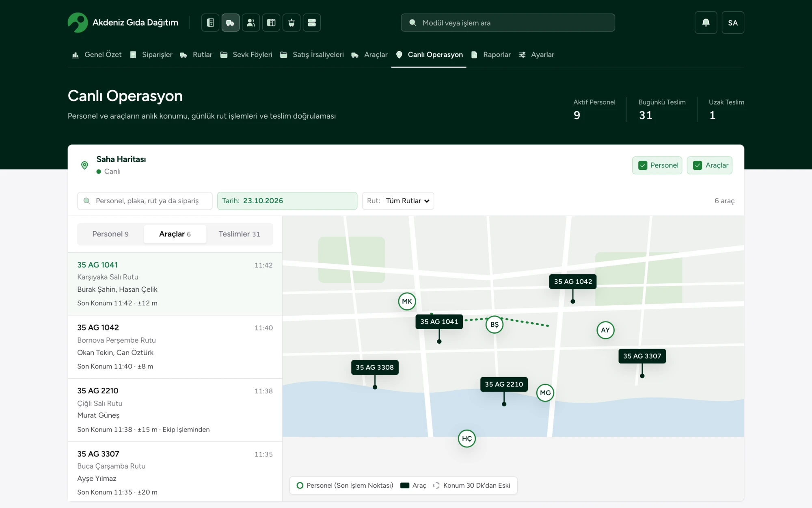Click the 35 AG 3307 map vehicle tag
The height and width of the screenshot is (508, 812).
pyautogui.click(x=642, y=356)
